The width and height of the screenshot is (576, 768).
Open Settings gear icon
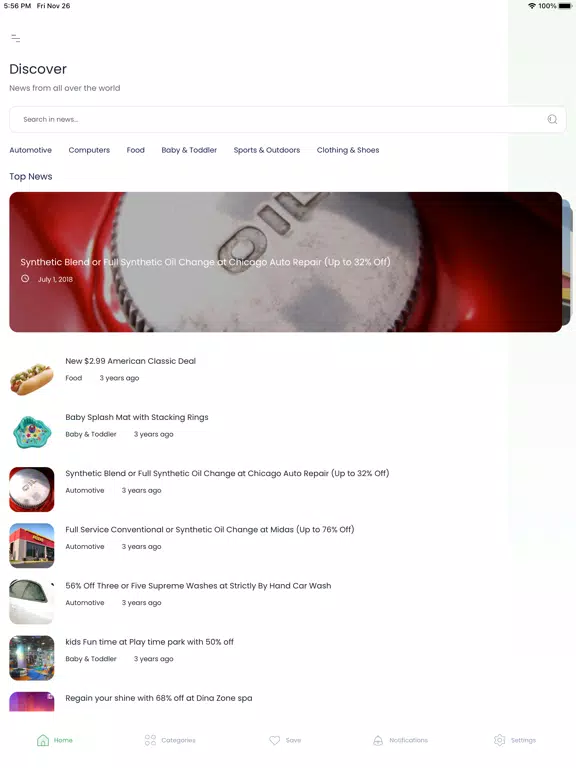coord(499,740)
